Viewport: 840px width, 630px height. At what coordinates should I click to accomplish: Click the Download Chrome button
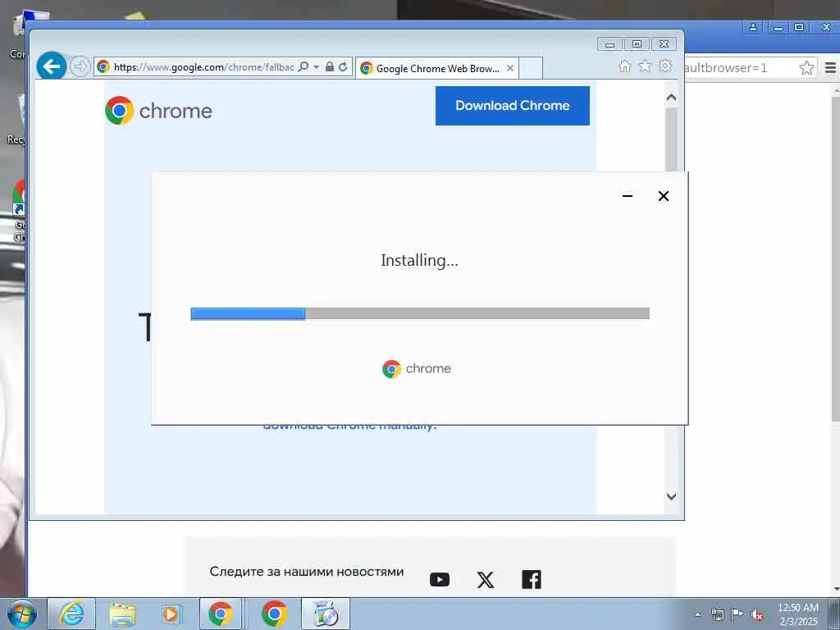(x=512, y=106)
